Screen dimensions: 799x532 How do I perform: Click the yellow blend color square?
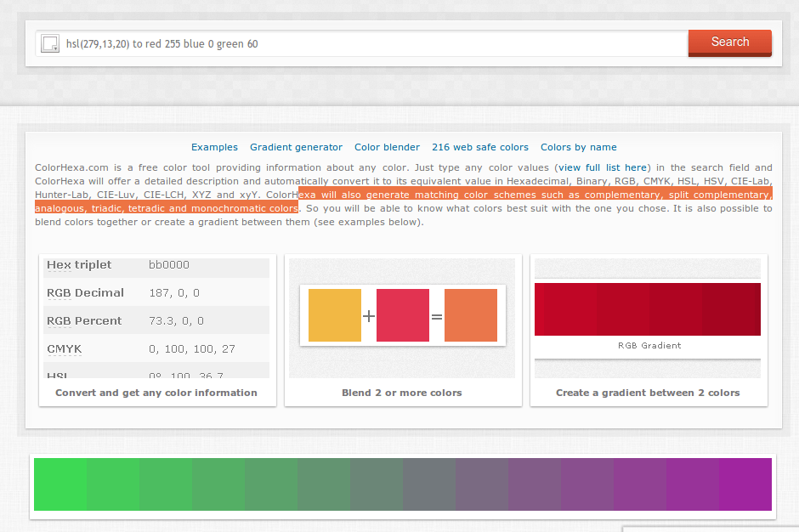(x=334, y=315)
